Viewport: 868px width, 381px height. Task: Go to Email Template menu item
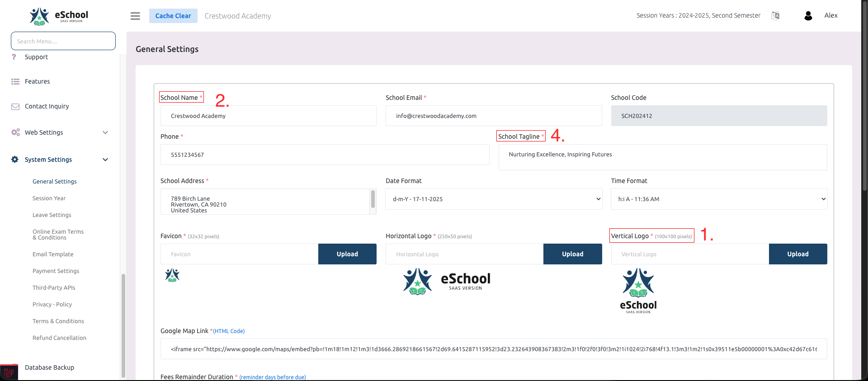click(53, 254)
